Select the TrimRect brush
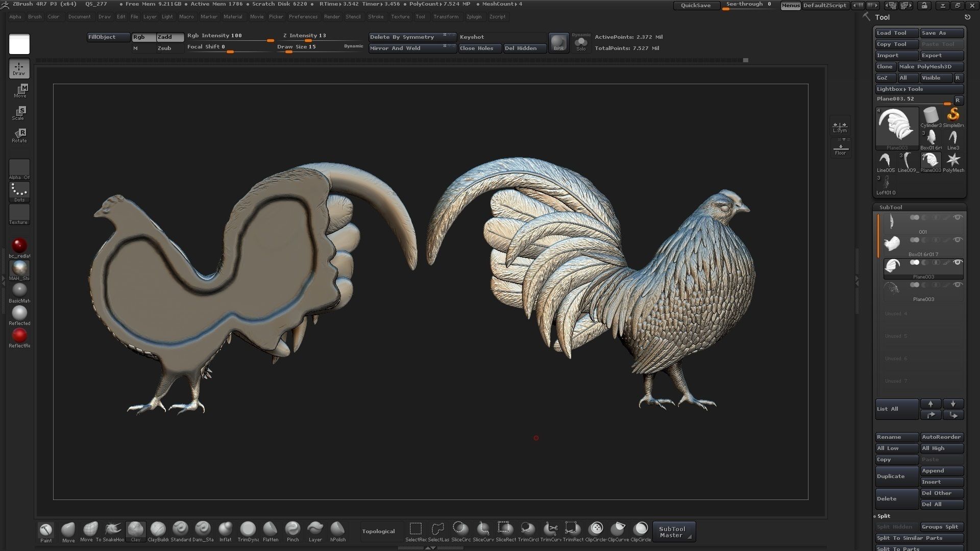This screenshot has width=980, height=551. click(x=573, y=532)
